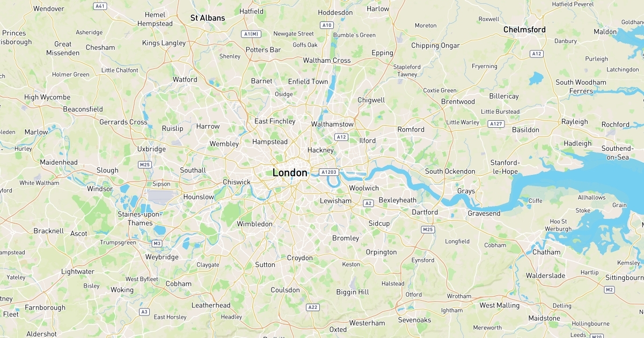644x338 pixels.
Task: Click the A2 road shield near Bexleyheath
Action: pos(368,203)
